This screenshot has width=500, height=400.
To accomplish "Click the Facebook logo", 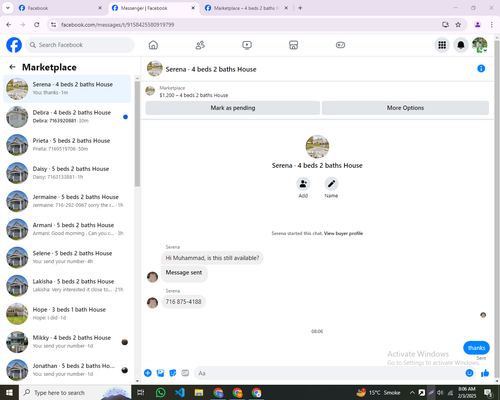I will 14,45.
